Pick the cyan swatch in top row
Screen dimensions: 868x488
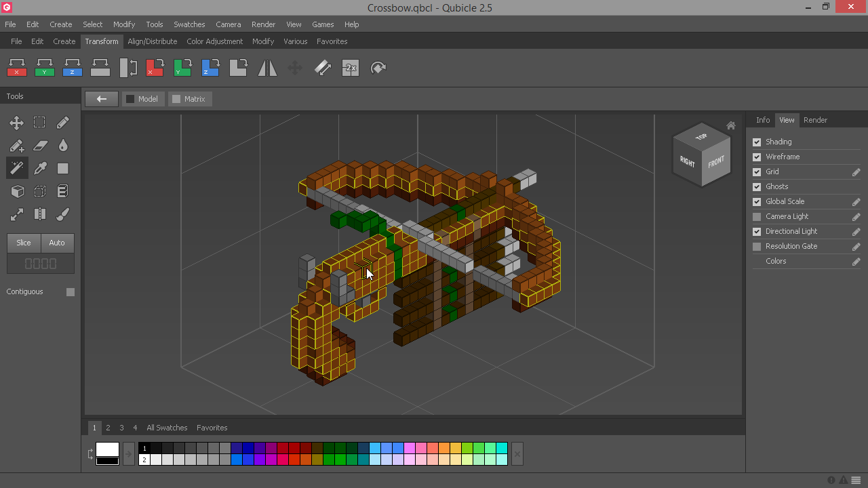pyautogui.click(x=502, y=448)
